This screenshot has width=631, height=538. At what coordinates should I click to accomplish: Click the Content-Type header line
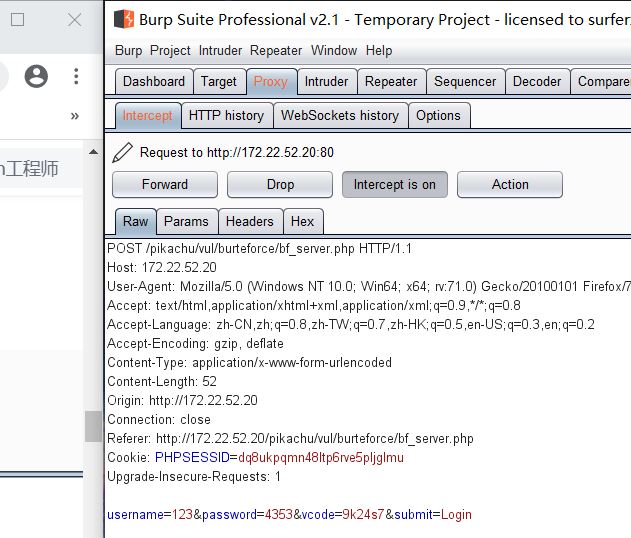click(250, 363)
